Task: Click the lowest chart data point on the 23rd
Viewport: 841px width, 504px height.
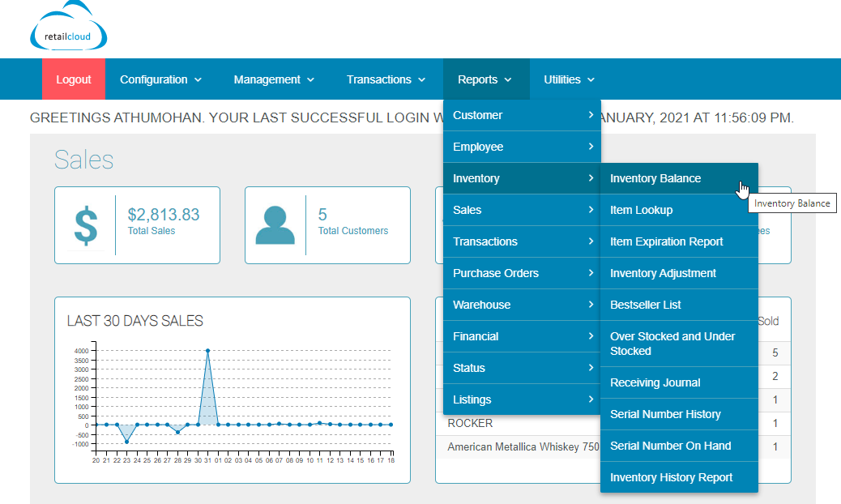Action: tap(126, 442)
